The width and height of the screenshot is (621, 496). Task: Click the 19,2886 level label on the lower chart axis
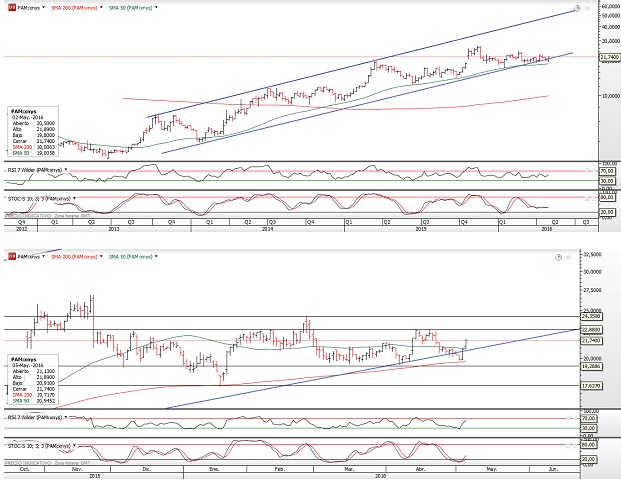pos(591,366)
